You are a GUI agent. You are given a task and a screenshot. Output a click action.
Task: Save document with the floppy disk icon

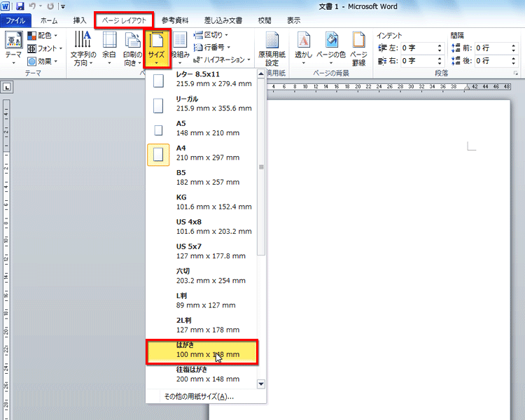pyautogui.click(x=20, y=6)
